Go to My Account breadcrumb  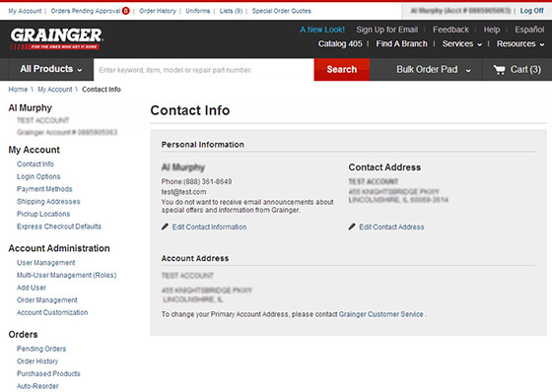tap(55, 90)
